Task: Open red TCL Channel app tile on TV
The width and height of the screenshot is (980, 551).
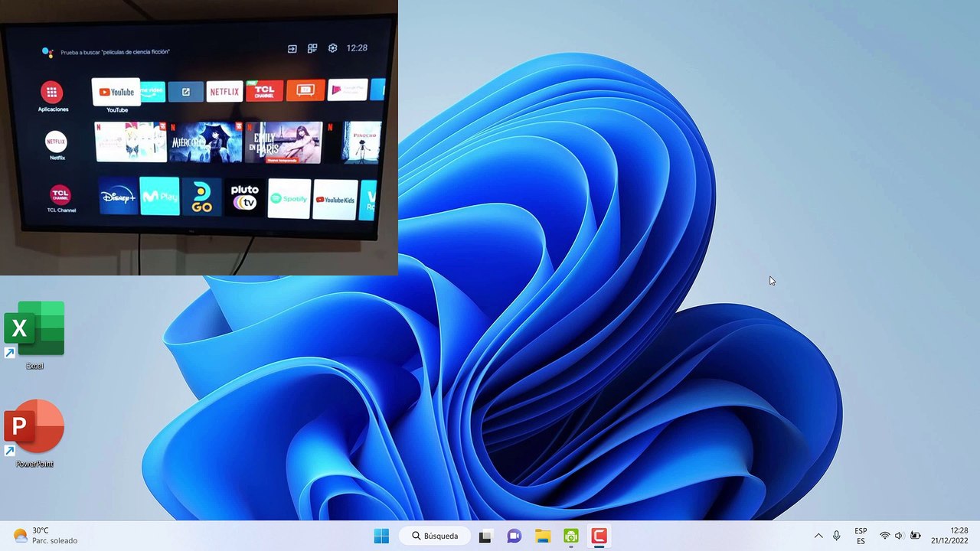Action: pyautogui.click(x=264, y=91)
